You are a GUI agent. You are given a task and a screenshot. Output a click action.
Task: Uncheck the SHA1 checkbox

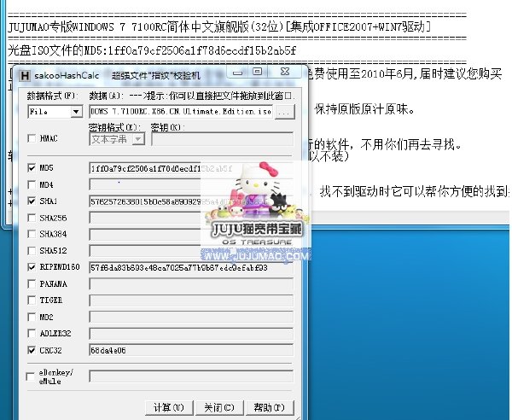click(x=32, y=201)
